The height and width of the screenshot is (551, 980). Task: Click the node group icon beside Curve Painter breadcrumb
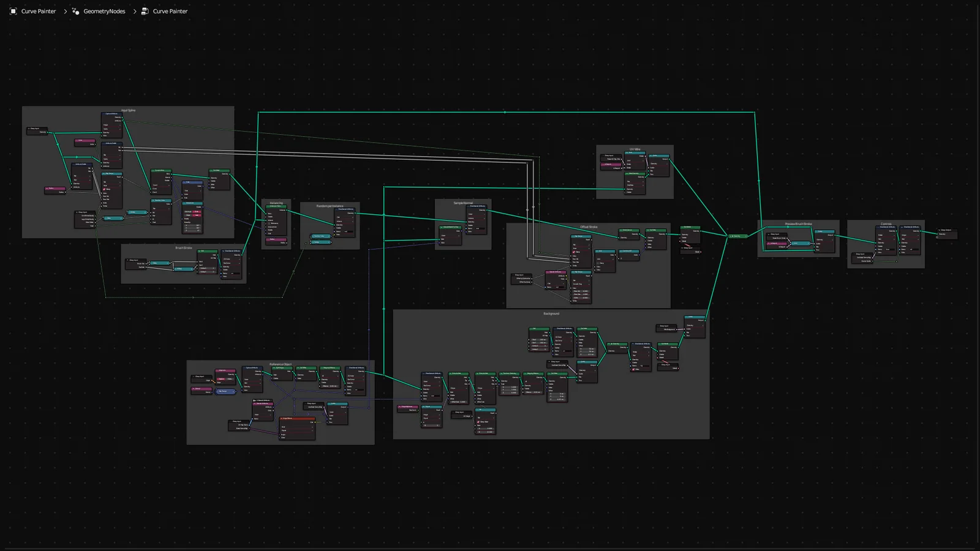click(145, 11)
